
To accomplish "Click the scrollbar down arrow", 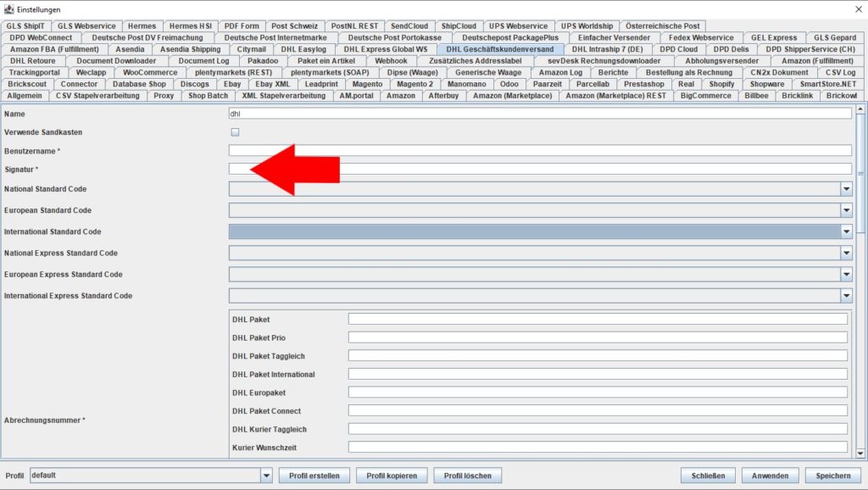I will pyautogui.click(x=860, y=453).
